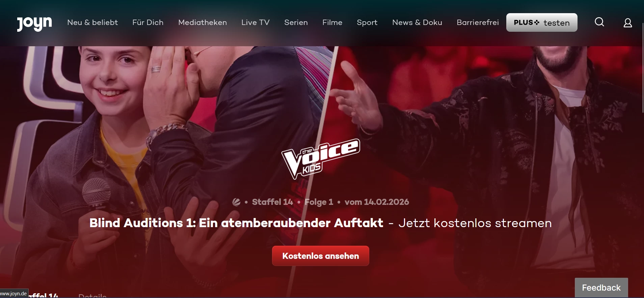Open the Feedback button
The image size is (644, 298).
pos(601,288)
